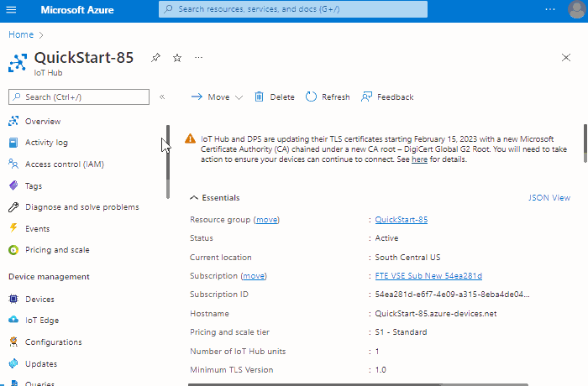588x386 pixels.
Task: Click the main content vertical scrollbar
Action: 585,143
